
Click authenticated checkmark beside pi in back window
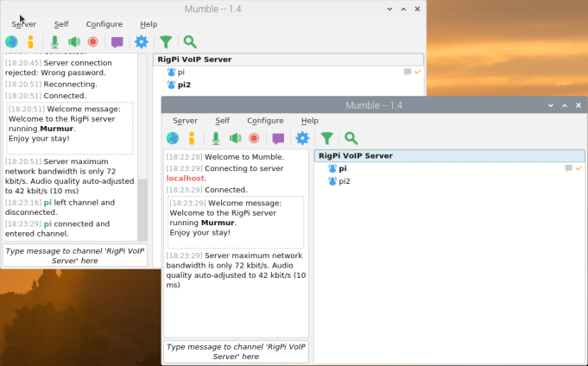tap(418, 72)
